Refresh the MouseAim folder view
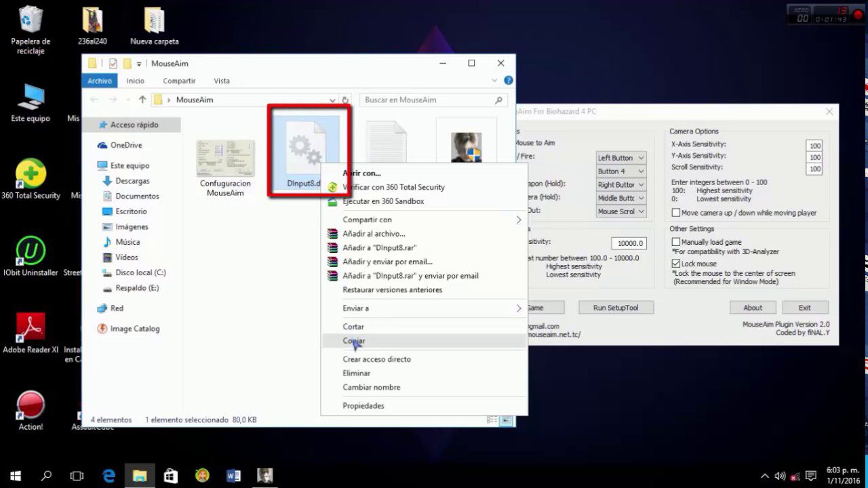 coord(345,100)
